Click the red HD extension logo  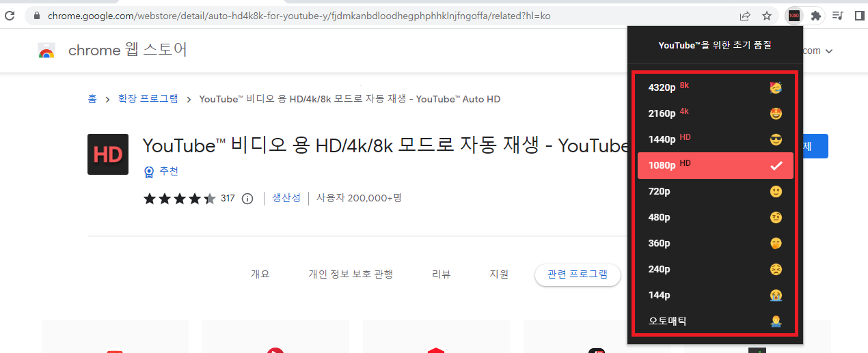click(108, 154)
